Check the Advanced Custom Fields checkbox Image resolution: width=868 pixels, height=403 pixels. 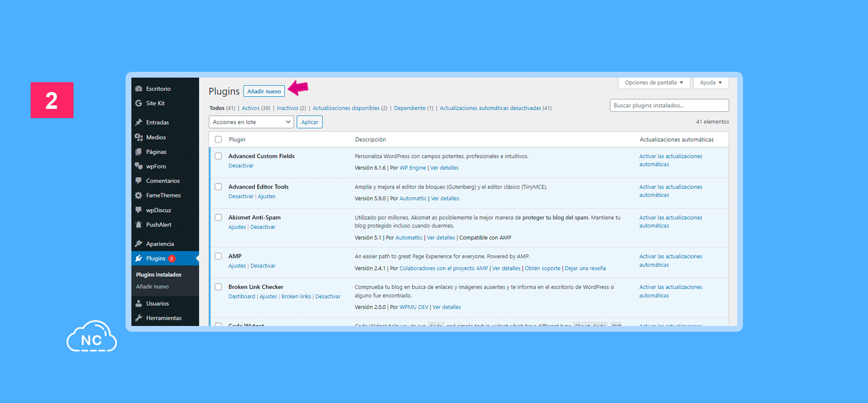click(x=218, y=156)
